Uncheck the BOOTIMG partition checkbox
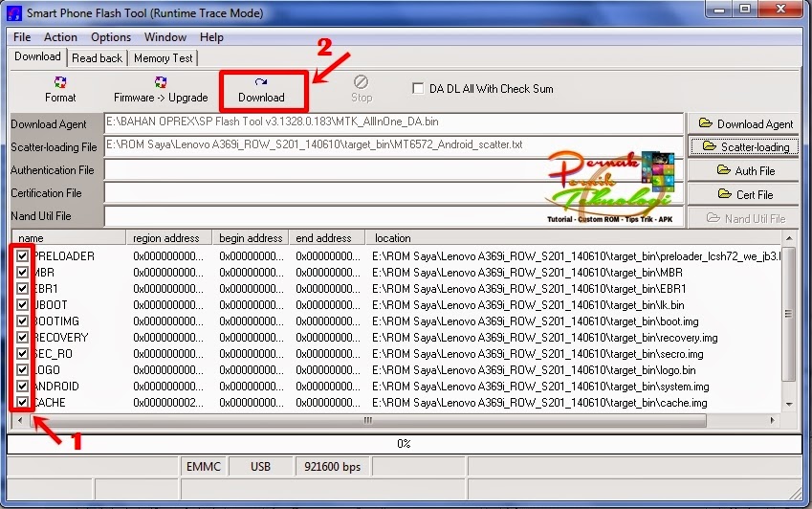 [x=22, y=321]
